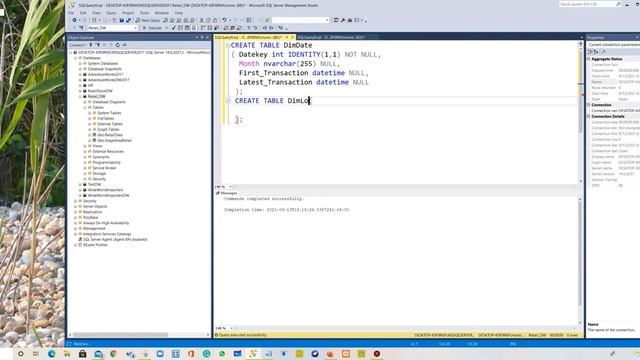Image resolution: width=640 pixels, height=360 pixels.
Task: Open the query editor zoom percentage dropdown
Action: (x=231, y=187)
